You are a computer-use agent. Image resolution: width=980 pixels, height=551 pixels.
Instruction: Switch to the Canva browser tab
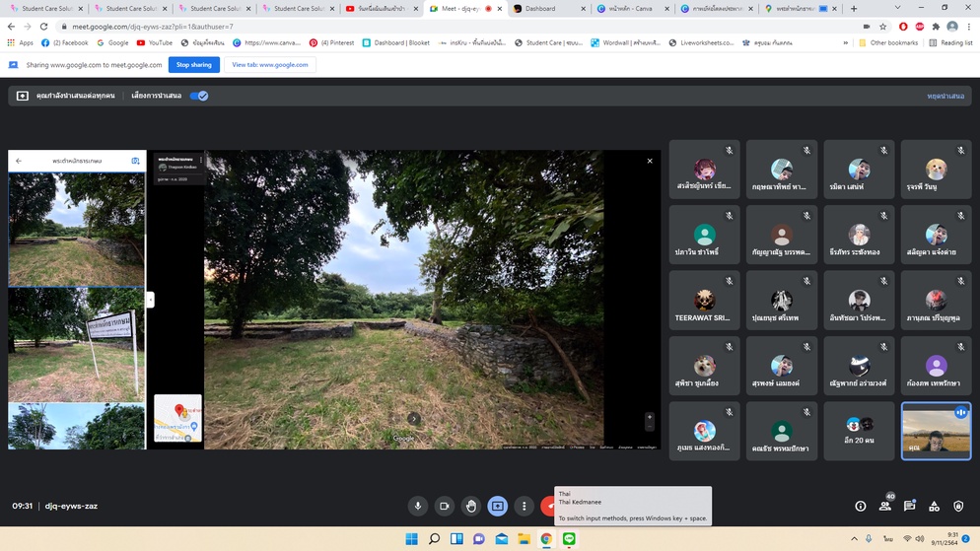tap(633, 9)
